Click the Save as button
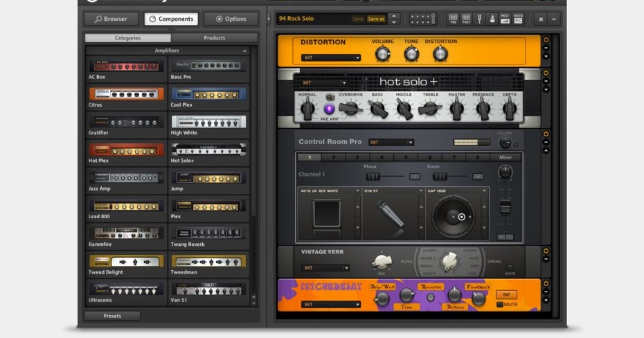644x338 pixels. [376, 19]
